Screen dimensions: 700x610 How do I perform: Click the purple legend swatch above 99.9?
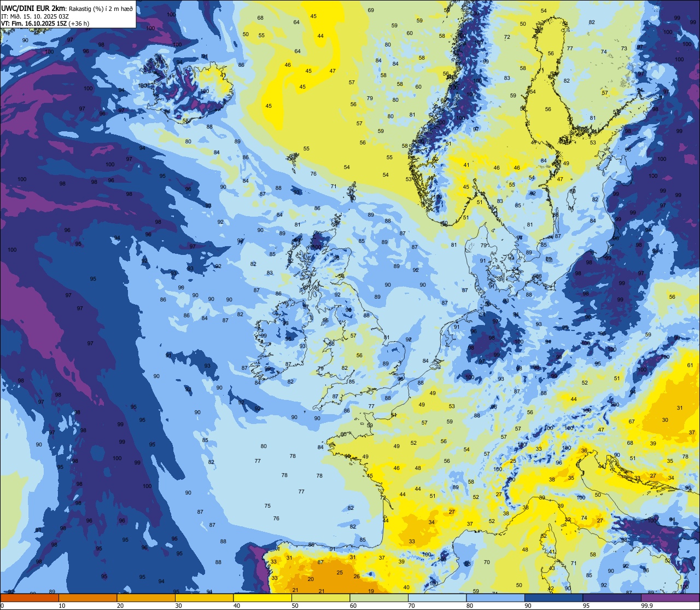point(670,597)
